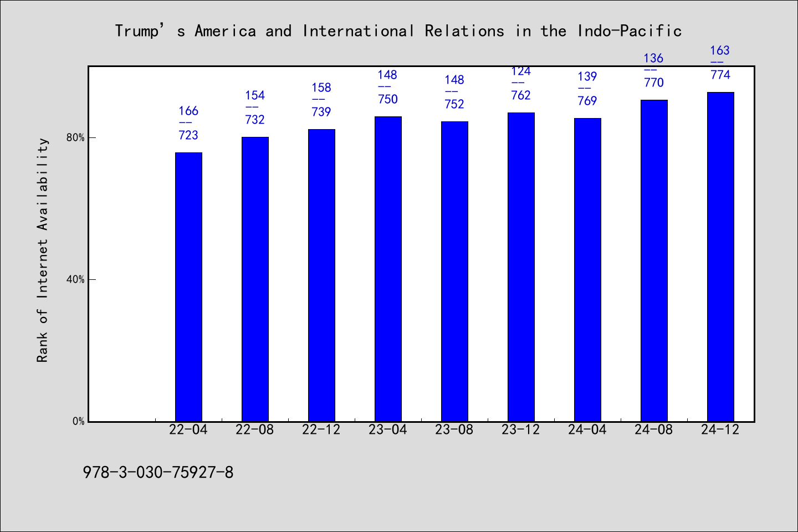The width and height of the screenshot is (798, 532).
Task: Click the blue bar for 22-04
Action: (x=188, y=287)
